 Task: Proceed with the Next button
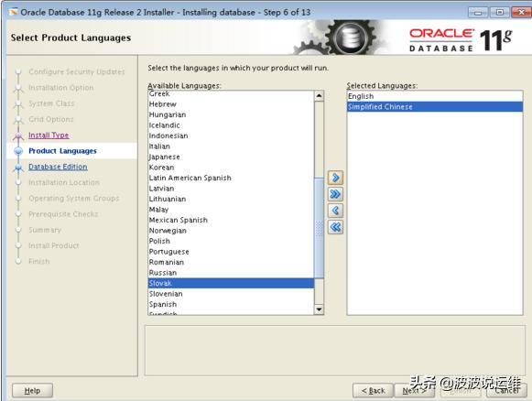point(414,391)
